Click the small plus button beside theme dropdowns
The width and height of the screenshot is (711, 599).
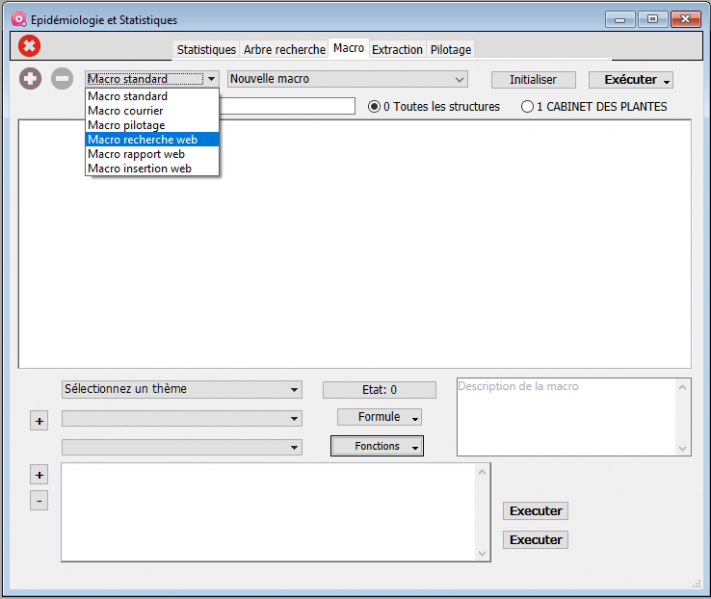(39, 422)
